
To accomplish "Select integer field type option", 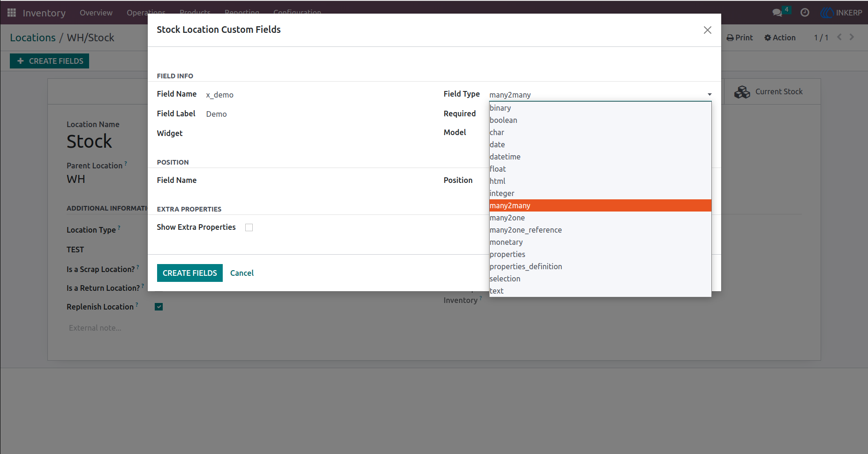I will point(600,193).
